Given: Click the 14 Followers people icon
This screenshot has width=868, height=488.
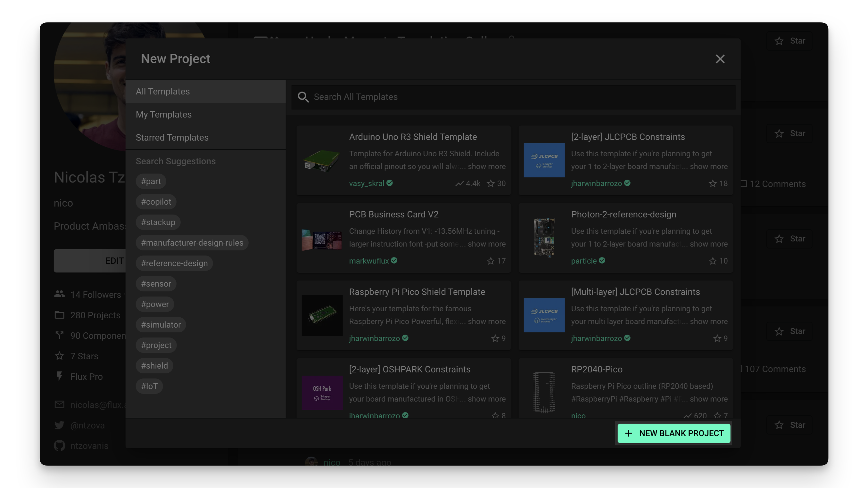Looking at the screenshot, I should click(59, 294).
